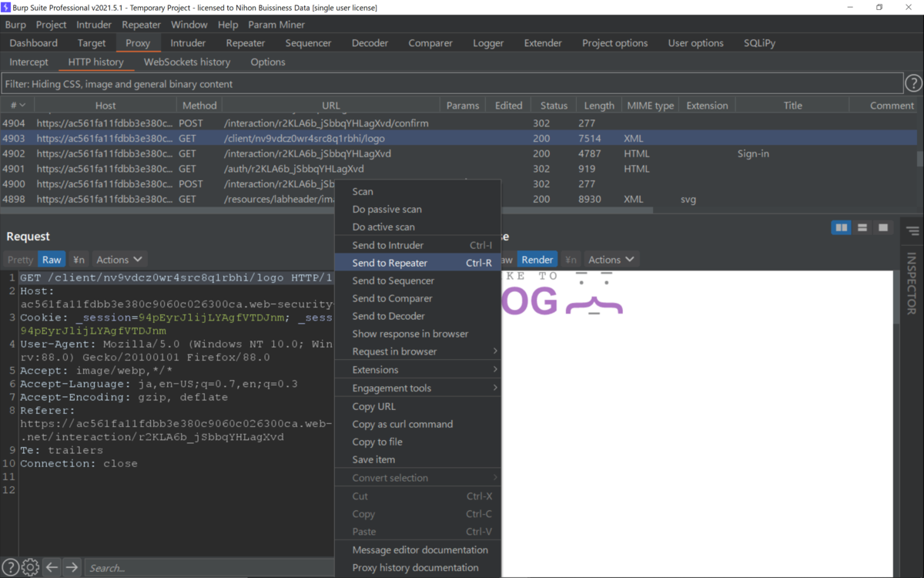Switch request view to Raw

[52, 260]
